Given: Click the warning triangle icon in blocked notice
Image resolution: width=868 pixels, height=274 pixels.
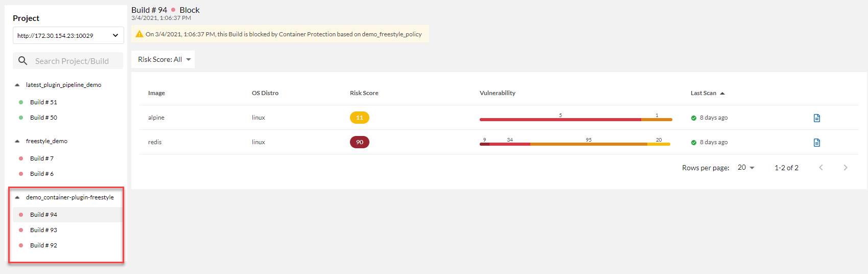Looking at the screenshot, I should (139, 34).
